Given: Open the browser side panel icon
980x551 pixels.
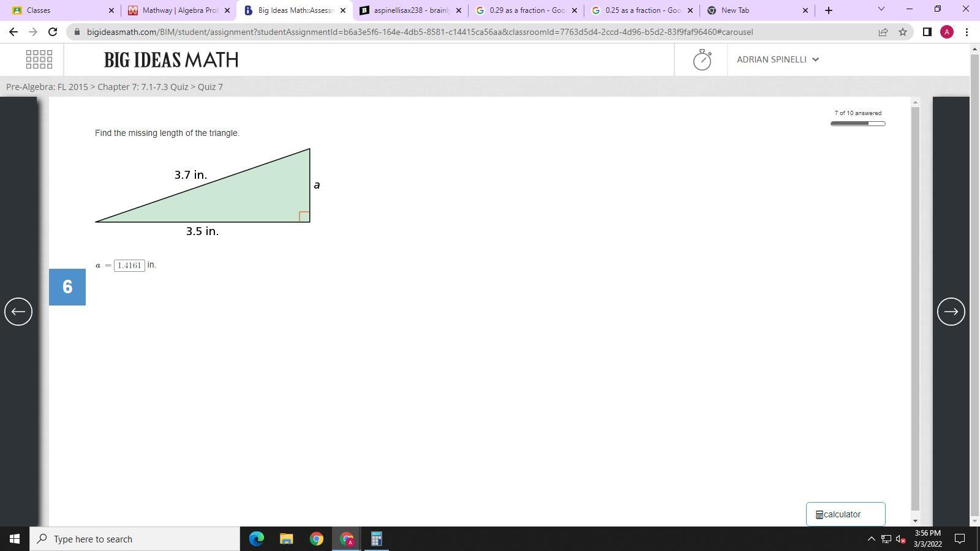Looking at the screenshot, I should click(927, 32).
